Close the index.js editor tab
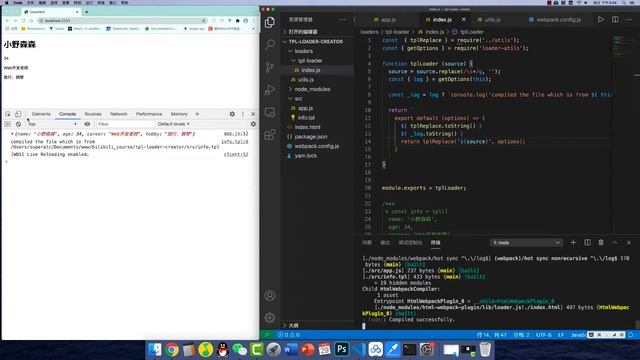640x360 pixels. 464,20
